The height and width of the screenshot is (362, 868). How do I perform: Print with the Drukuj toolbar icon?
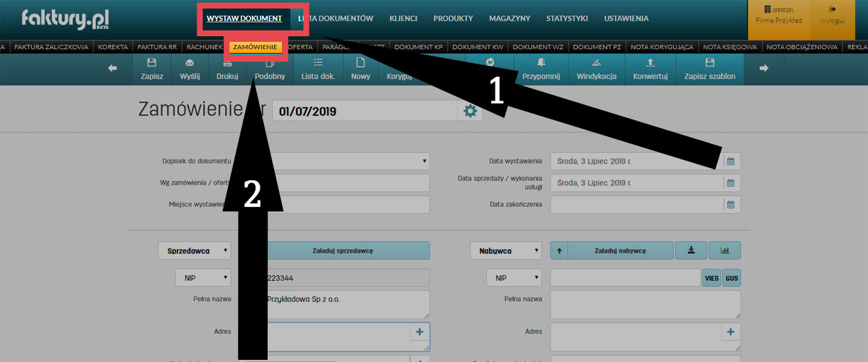pos(227,69)
